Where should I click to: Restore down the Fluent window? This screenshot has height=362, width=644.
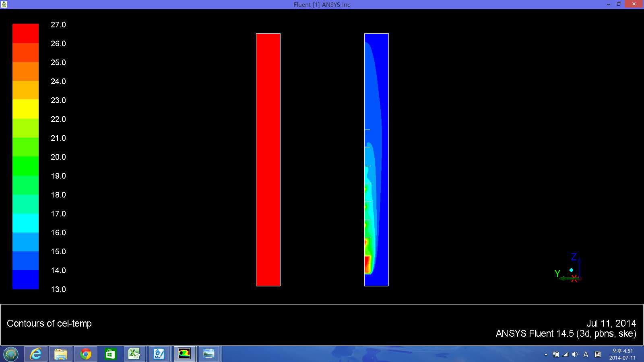[x=619, y=4]
